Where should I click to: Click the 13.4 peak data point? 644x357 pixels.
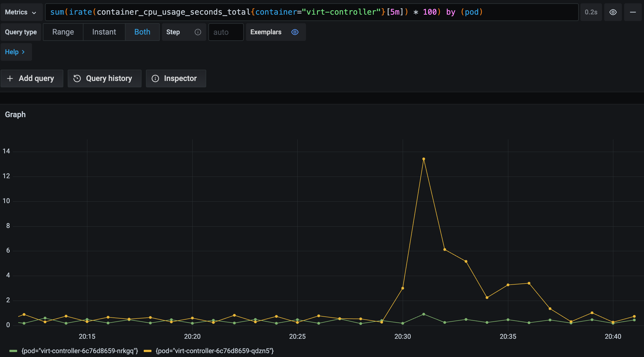coord(423,159)
